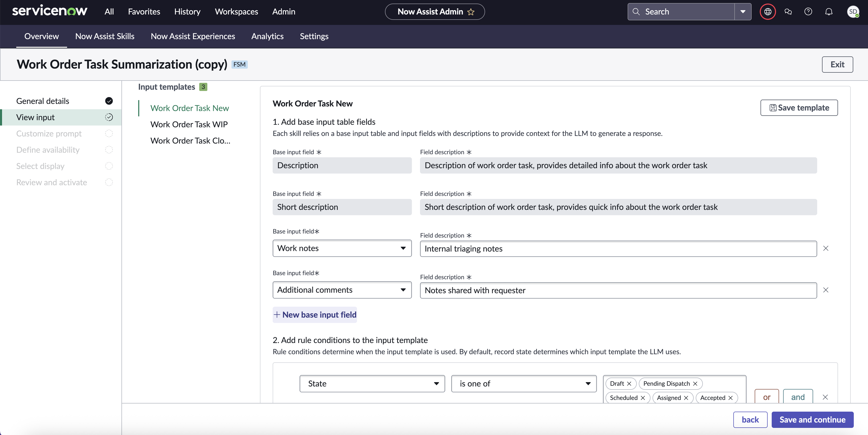Remove the Additional comments input field row
The width and height of the screenshot is (868, 435).
(x=826, y=290)
